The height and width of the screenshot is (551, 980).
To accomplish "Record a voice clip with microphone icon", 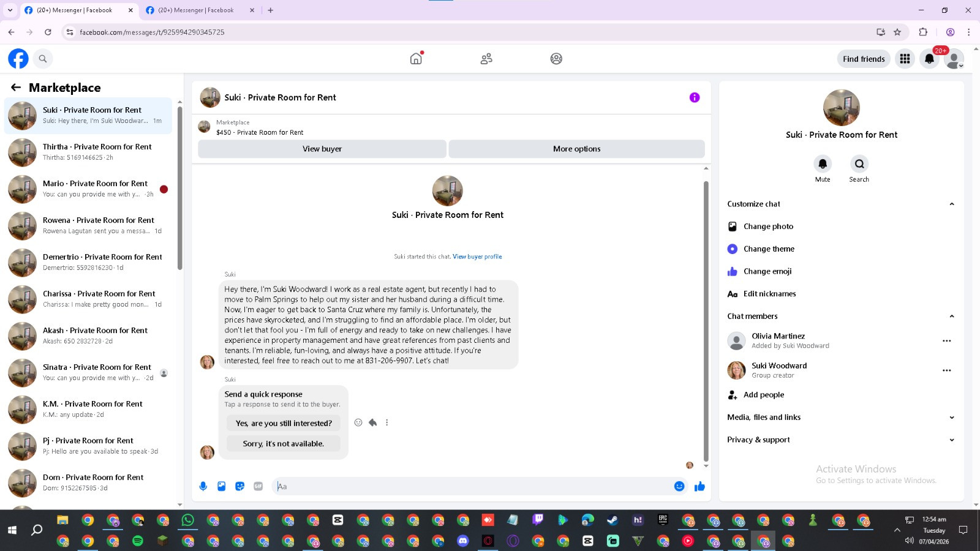I will coord(203,486).
